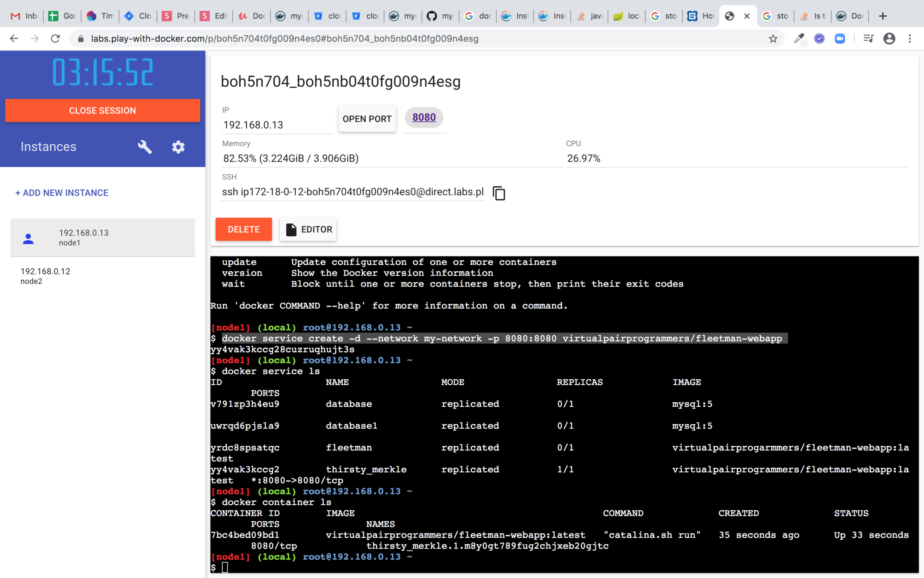Click the browser address bar

click(x=411, y=39)
